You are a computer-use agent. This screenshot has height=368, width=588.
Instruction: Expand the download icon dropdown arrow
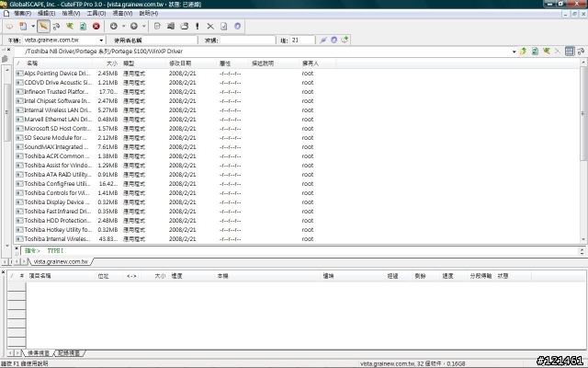(123, 27)
